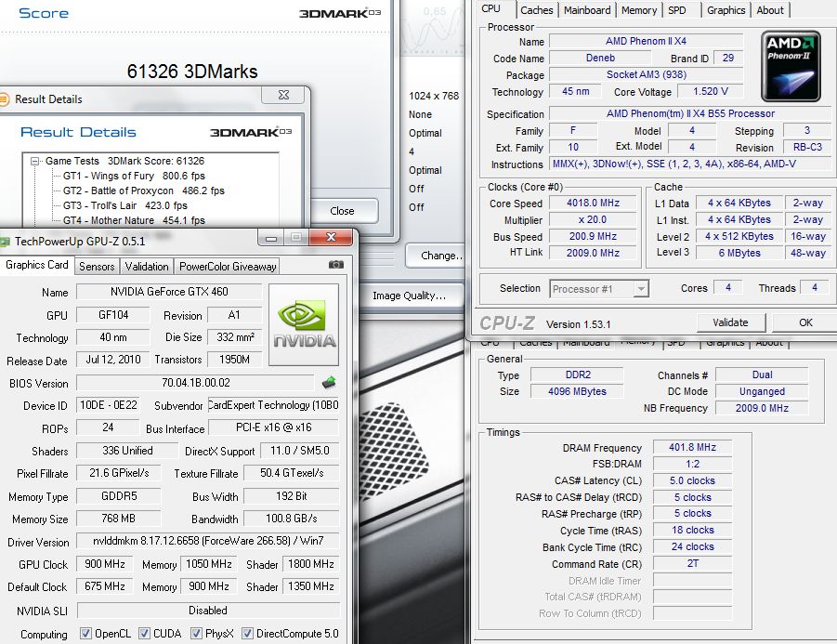This screenshot has height=644, width=837.
Task: Click the Shaders 336 Unified field
Action: pos(127,451)
